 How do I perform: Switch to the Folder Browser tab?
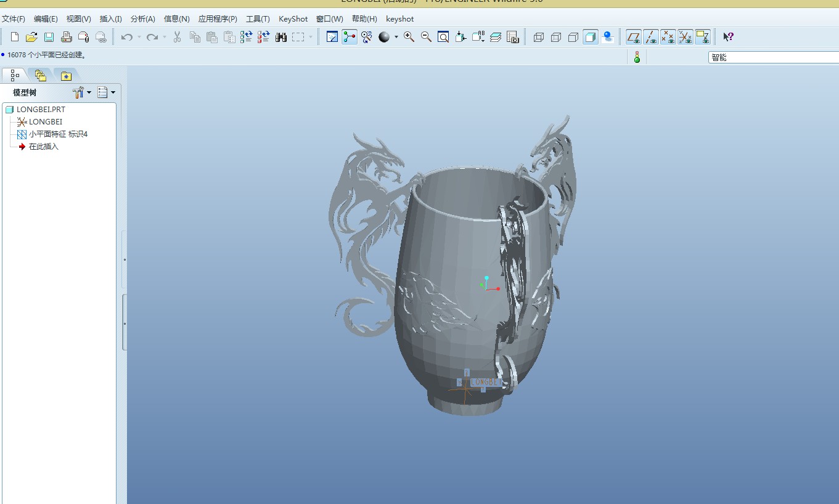point(41,76)
